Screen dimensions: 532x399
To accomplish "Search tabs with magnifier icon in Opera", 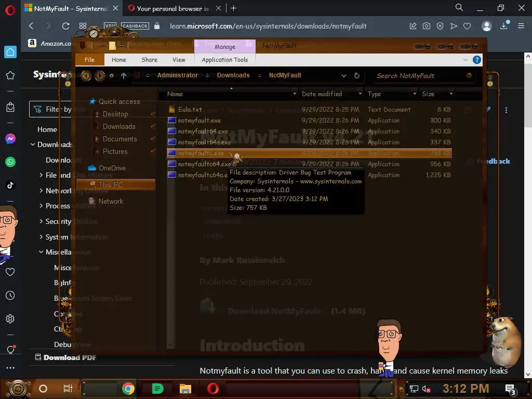I will (459, 8).
